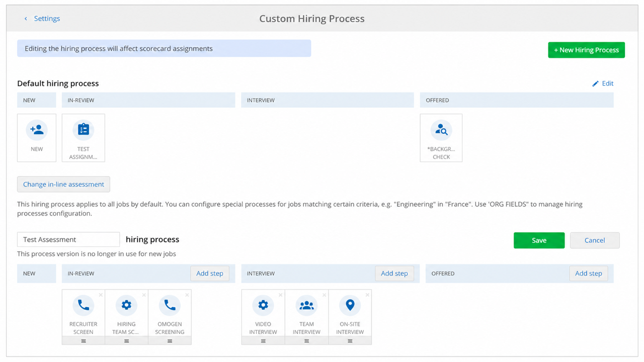Click the Team Interview people icon

pos(306,305)
